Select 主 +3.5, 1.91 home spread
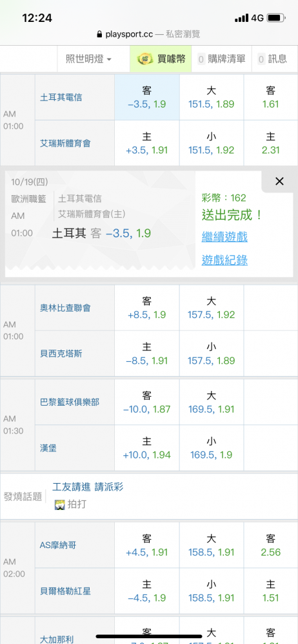Image resolution: width=298 pixels, height=644 pixels. coord(147,144)
